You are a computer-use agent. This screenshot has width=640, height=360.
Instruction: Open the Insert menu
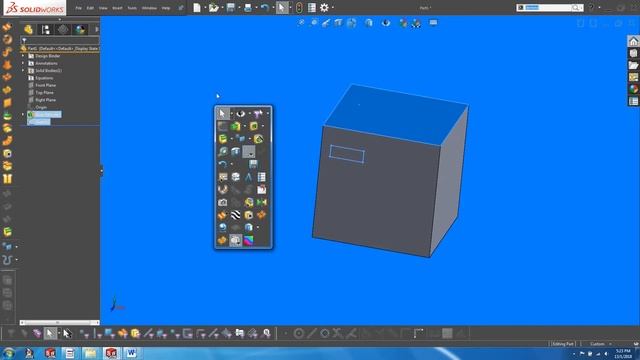coord(117,8)
